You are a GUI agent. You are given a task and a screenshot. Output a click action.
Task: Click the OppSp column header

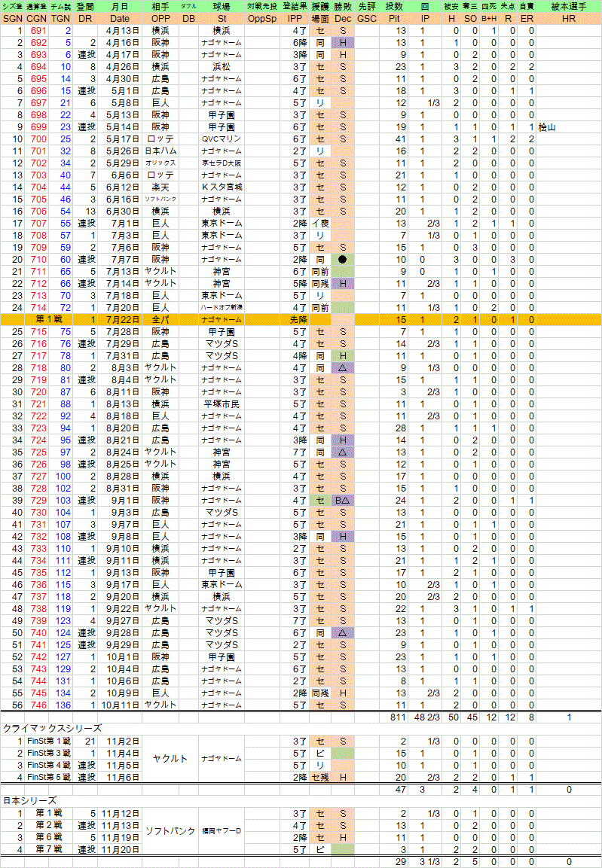point(262,19)
